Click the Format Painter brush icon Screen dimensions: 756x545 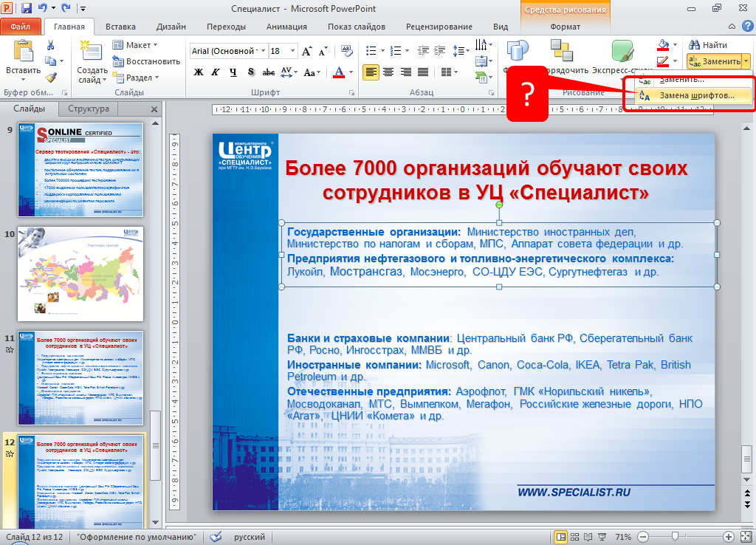tap(50, 78)
